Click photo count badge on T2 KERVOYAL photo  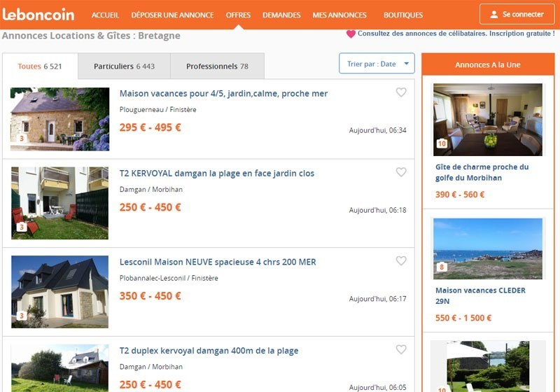point(22,227)
